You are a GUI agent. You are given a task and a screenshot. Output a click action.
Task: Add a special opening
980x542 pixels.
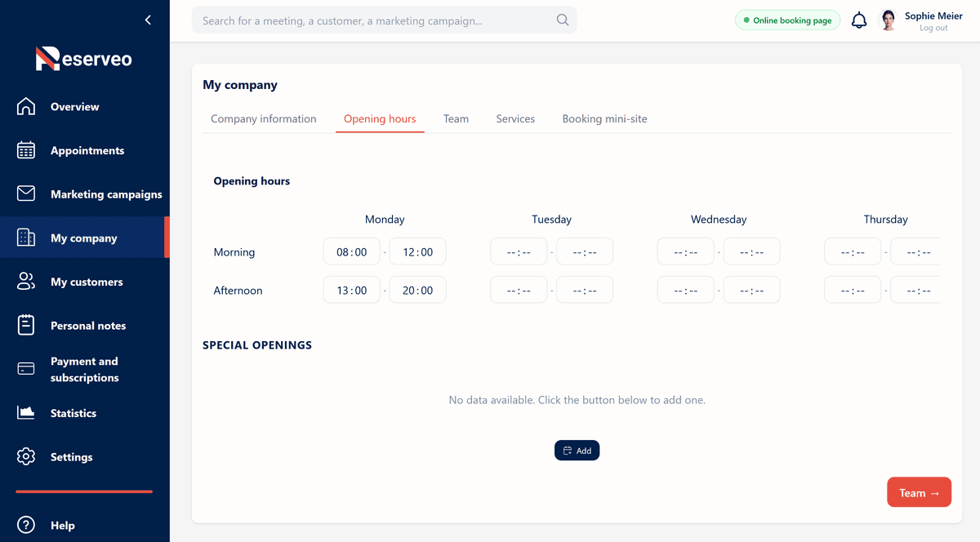(x=577, y=451)
